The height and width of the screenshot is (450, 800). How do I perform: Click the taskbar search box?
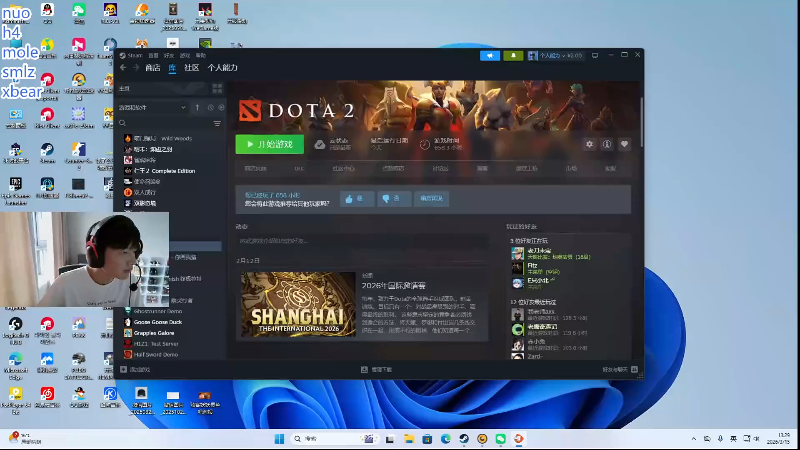(334, 439)
